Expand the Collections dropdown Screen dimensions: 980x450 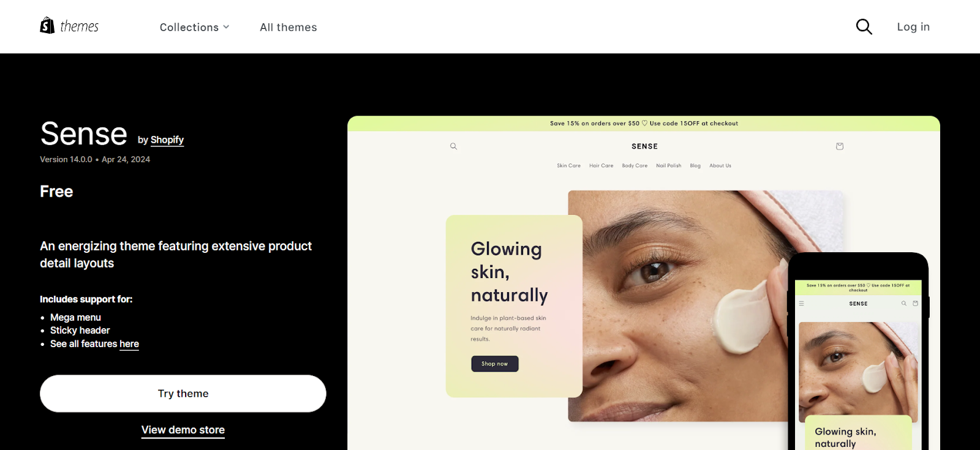click(x=194, y=27)
